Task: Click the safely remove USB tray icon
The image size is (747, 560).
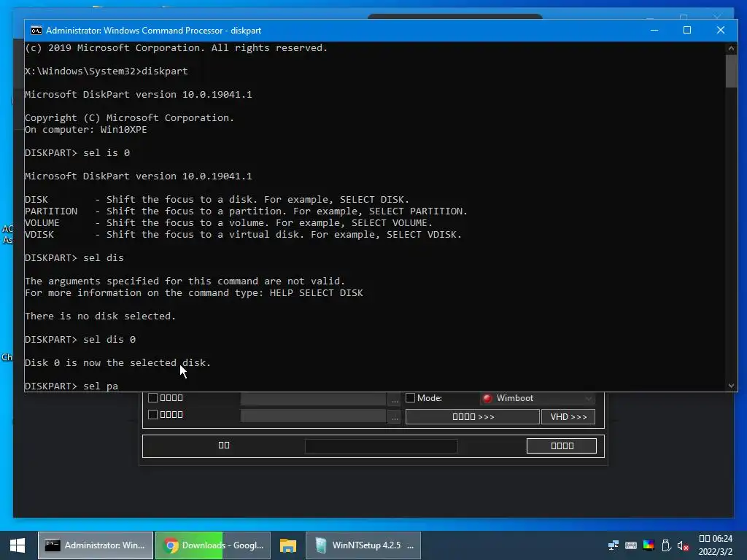Action: coord(666,545)
